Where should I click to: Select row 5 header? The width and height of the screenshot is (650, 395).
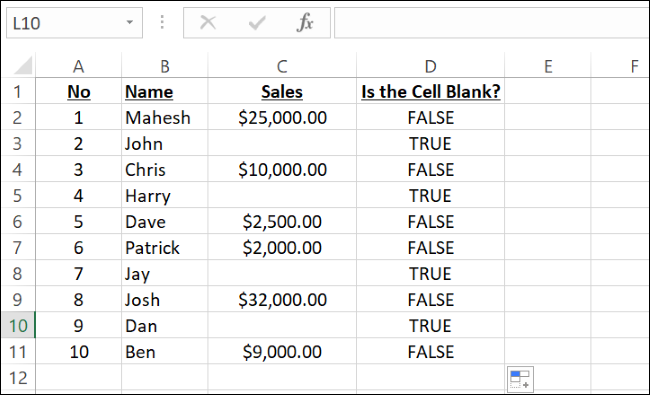coord(18,195)
